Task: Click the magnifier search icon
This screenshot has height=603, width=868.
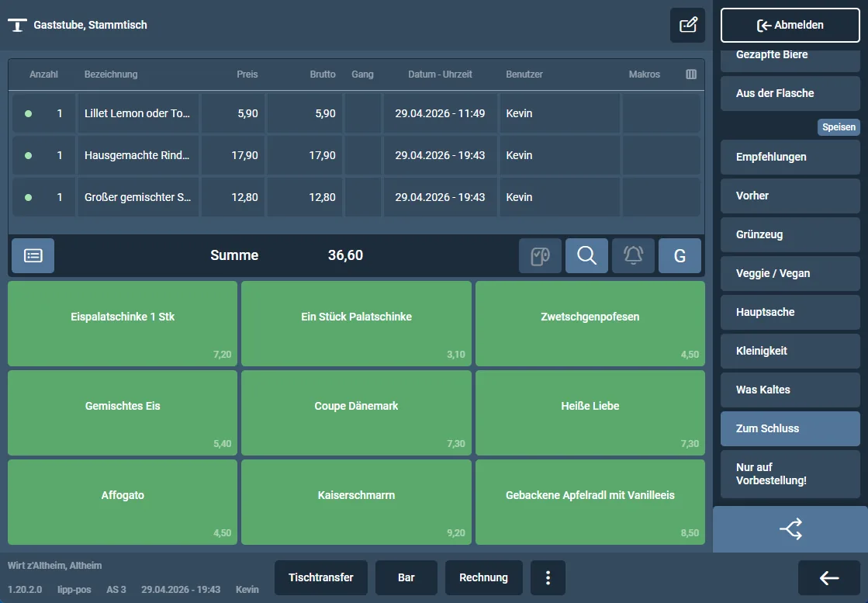Action: coord(586,255)
